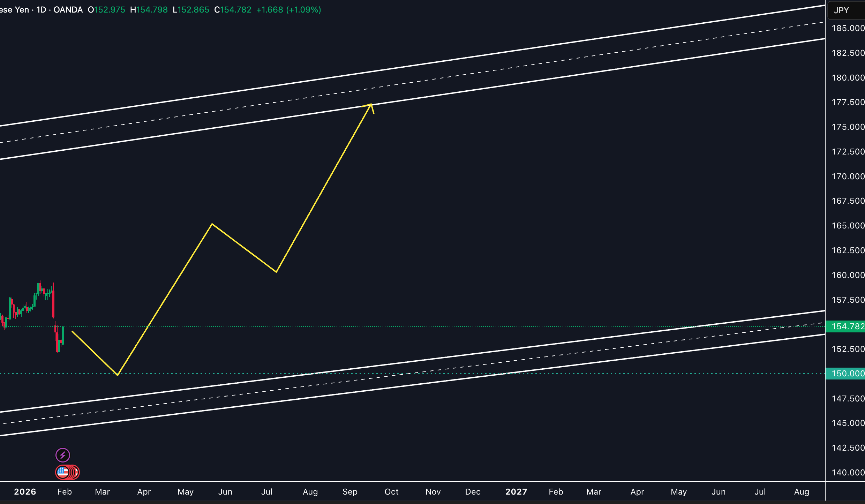Click the +1.668 (+1.09%) change value
Image resolution: width=865 pixels, height=504 pixels.
(x=288, y=10)
